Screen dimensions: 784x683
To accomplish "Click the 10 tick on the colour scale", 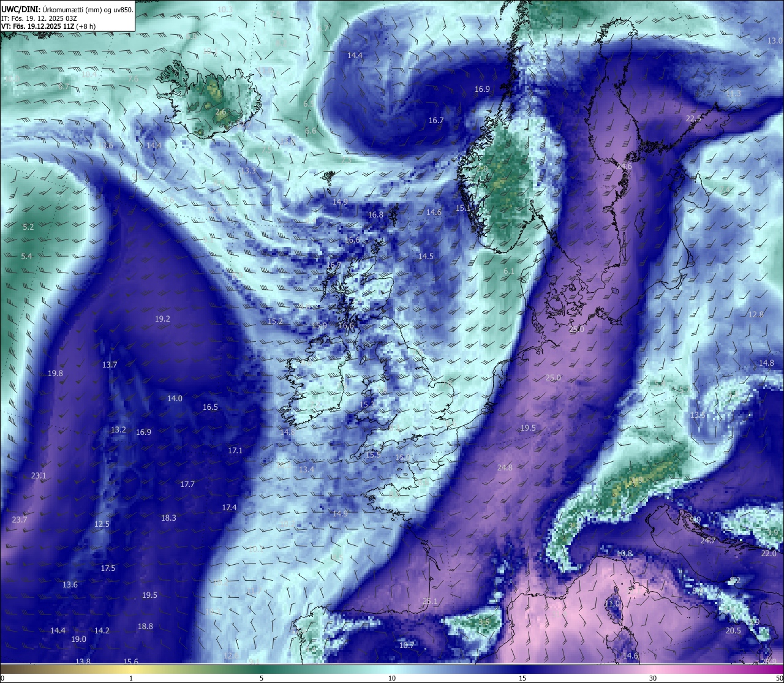I will click(x=392, y=678).
